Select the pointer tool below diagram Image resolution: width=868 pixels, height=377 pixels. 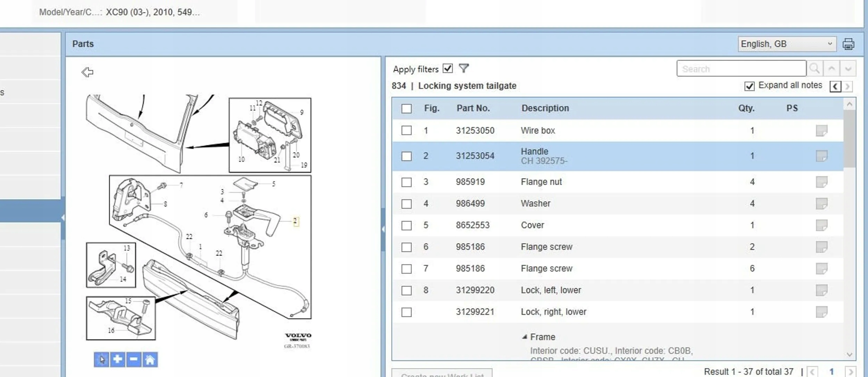[x=101, y=359]
